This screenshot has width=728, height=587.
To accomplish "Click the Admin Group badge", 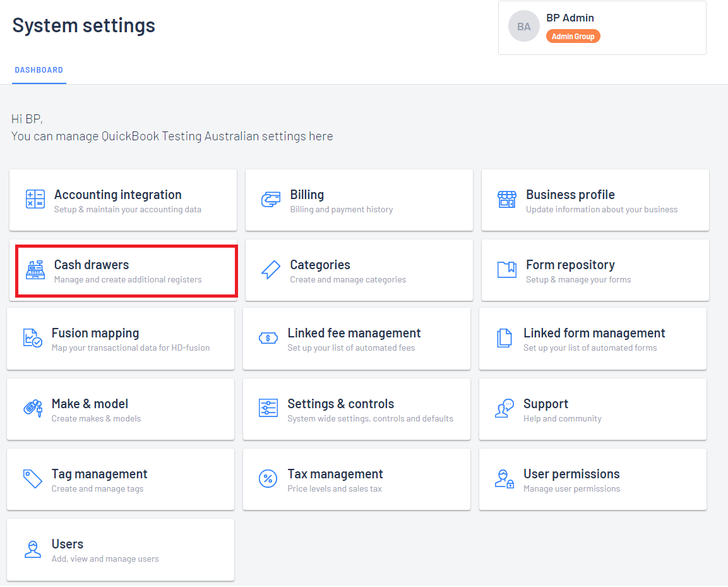I will coord(573,36).
